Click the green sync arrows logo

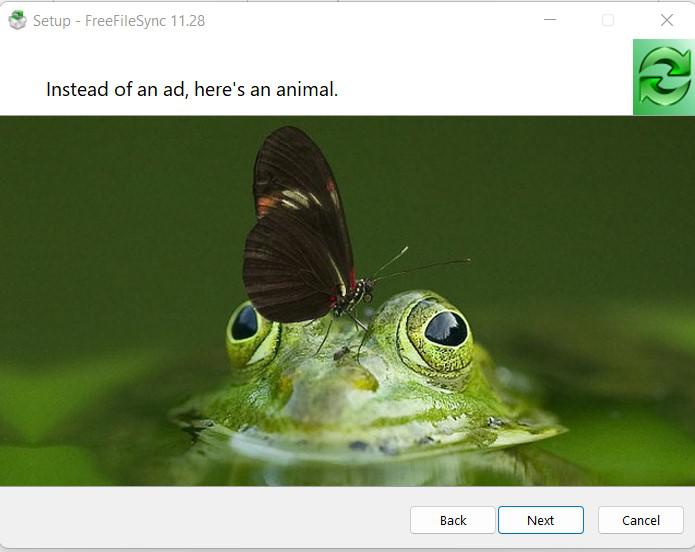coord(664,77)
